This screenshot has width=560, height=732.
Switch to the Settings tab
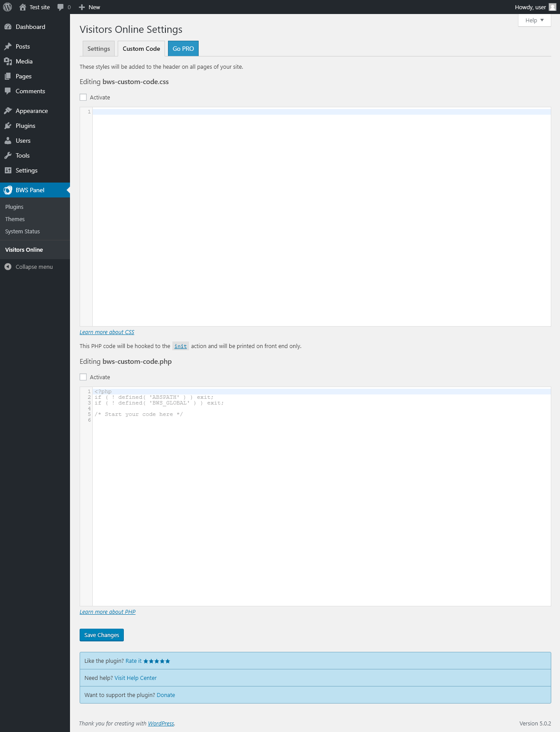pyautogui.click(x=99, y=49)
